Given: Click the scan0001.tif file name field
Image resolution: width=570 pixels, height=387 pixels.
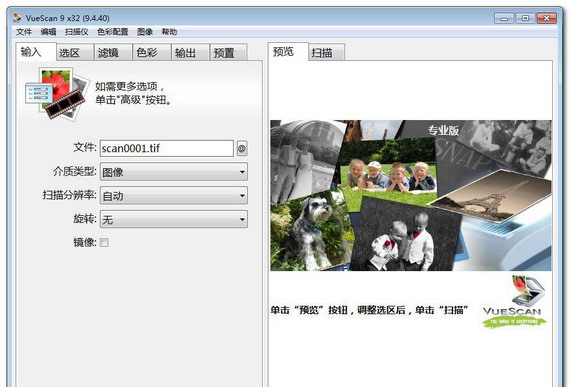Looking at the screenshot, I should [x=167, y=149].
